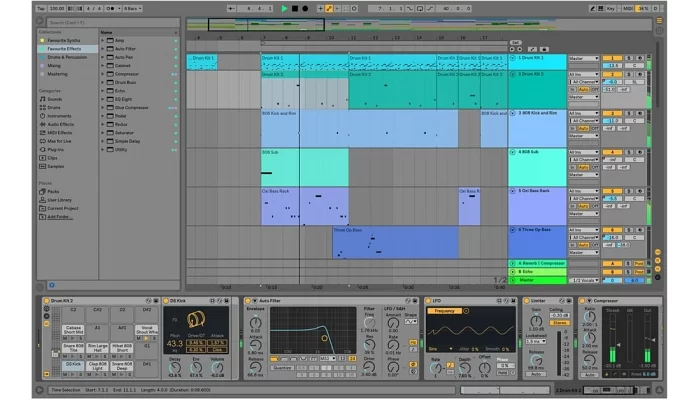
Task: Toggle the LFO device activator
Action: click(x=429, y=301)
